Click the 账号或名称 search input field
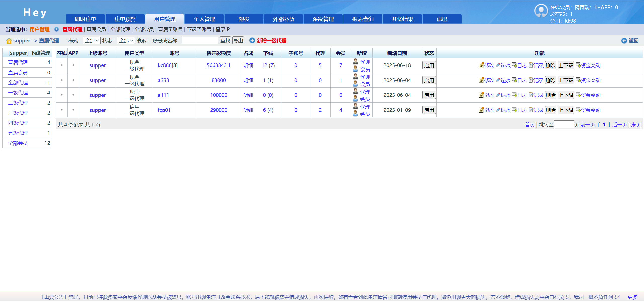Image resolution: width=644 pixels, height=302 pixels. 200,41
